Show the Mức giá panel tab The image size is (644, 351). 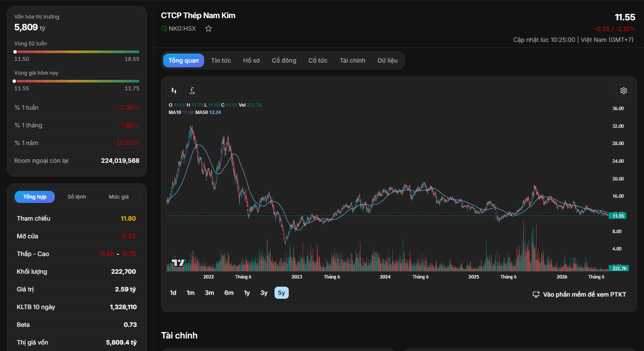click(119, 197)
